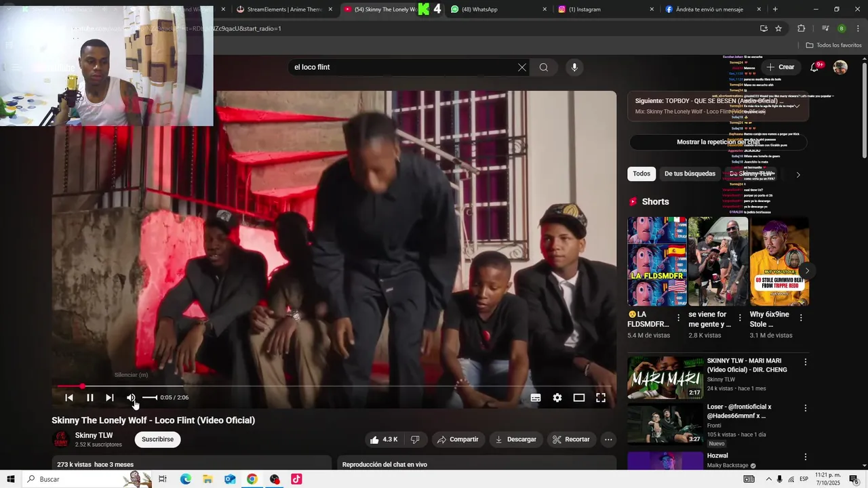Open Chrome extensions puzzle icon
The width and height of the screenshot is (868, 488).
pos(802,28)
